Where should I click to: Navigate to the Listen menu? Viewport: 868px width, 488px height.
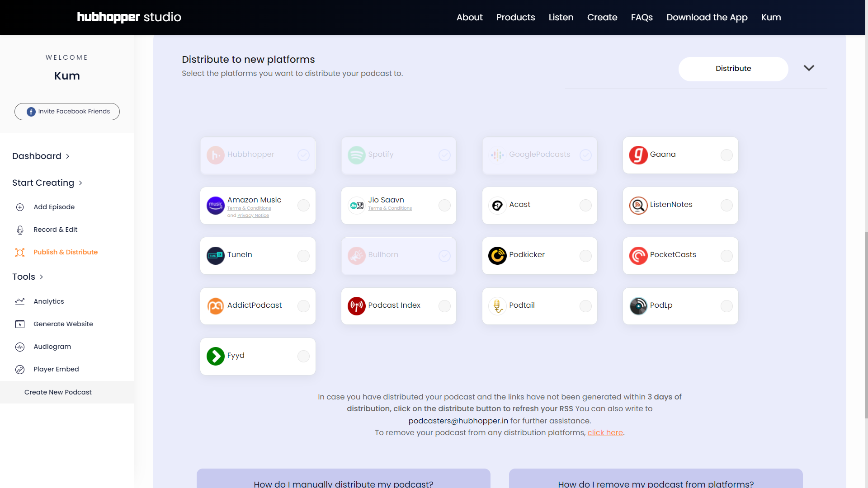[x=561, y=17]
